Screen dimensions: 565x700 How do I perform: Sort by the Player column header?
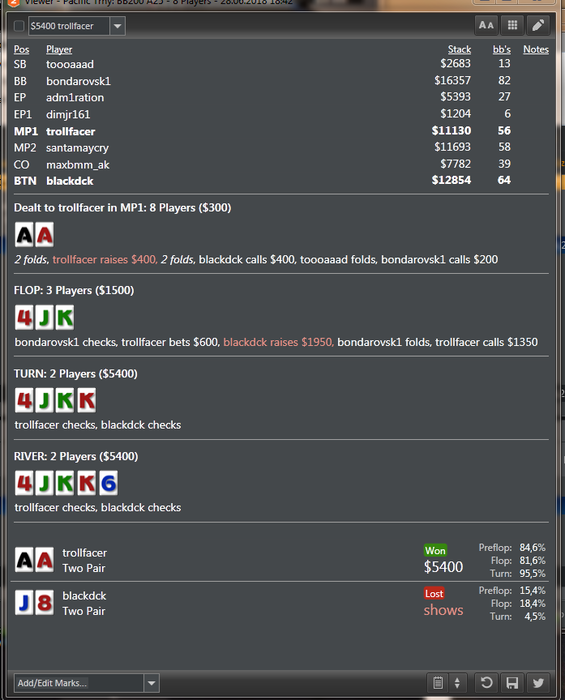59,50
